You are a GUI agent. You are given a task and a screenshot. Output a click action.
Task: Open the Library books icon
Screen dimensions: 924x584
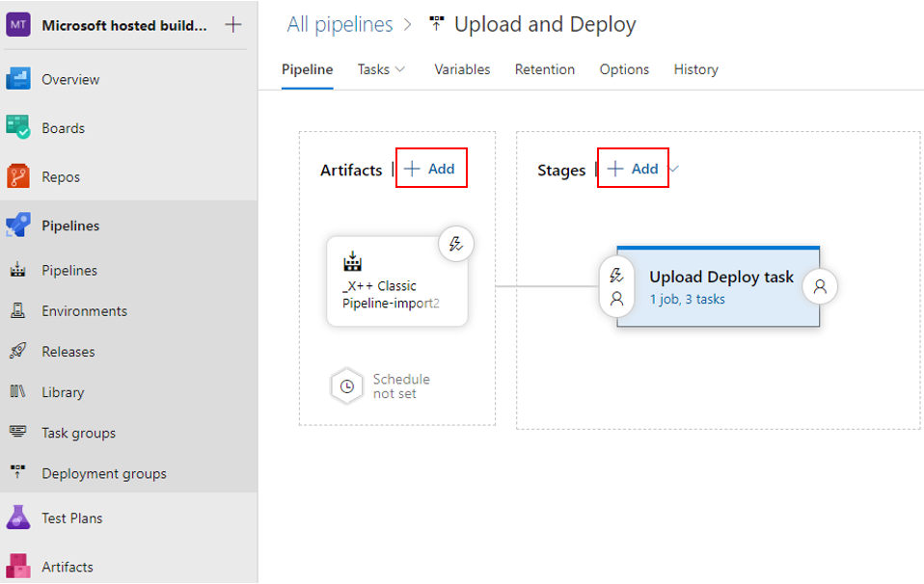click(17, 391)
